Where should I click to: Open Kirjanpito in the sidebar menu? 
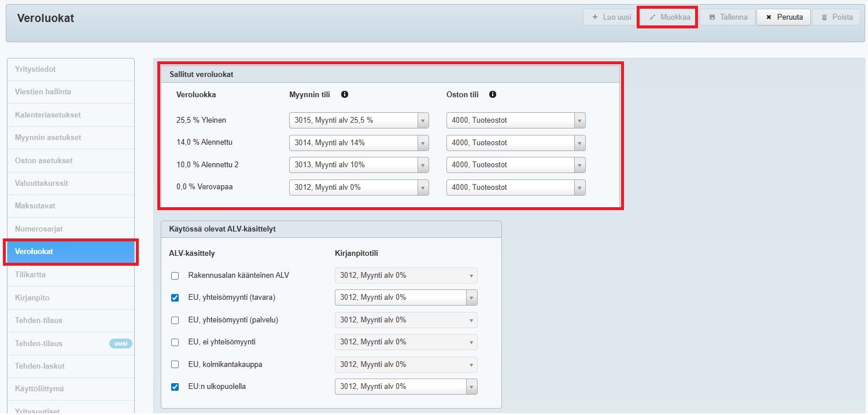coord(32,298)
